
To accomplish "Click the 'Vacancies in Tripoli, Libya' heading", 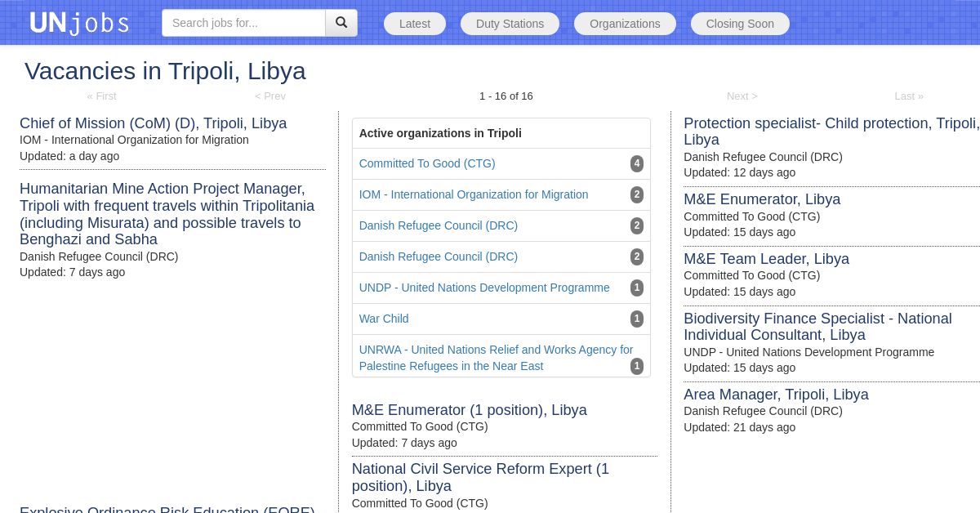I will [165, 71].
